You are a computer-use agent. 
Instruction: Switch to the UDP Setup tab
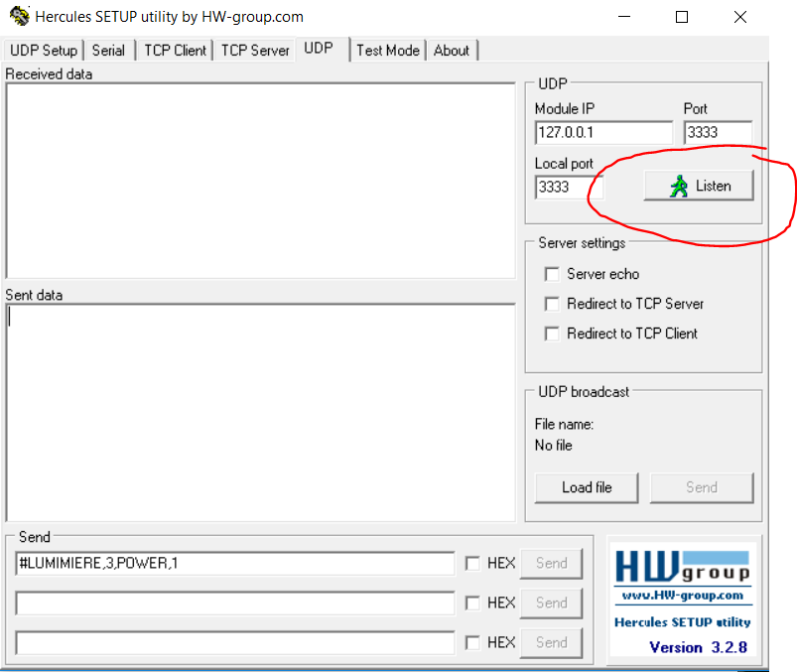[44, 51]
